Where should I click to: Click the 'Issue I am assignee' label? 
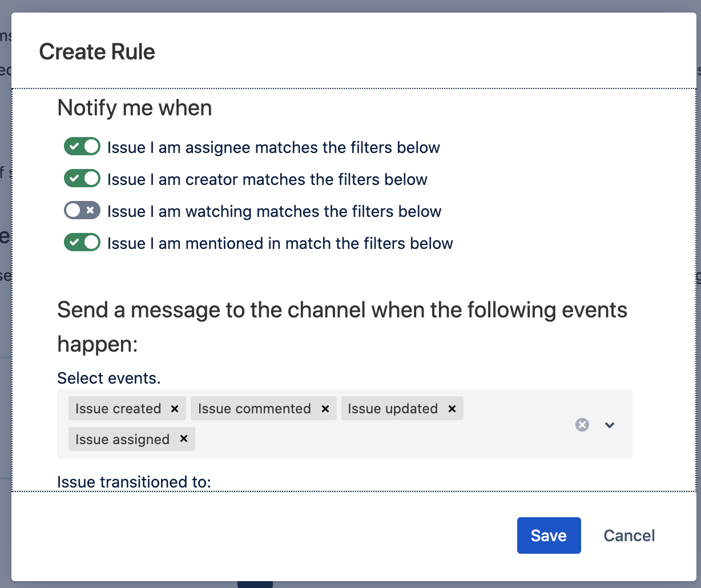point(273,147)
